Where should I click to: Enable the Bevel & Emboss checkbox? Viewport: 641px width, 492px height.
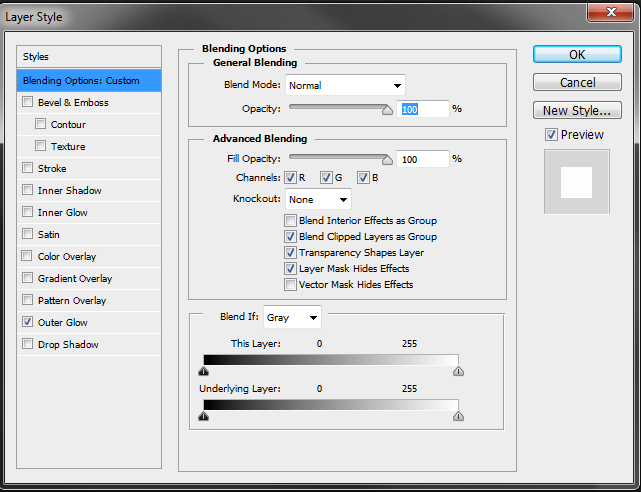click(27, 102)
